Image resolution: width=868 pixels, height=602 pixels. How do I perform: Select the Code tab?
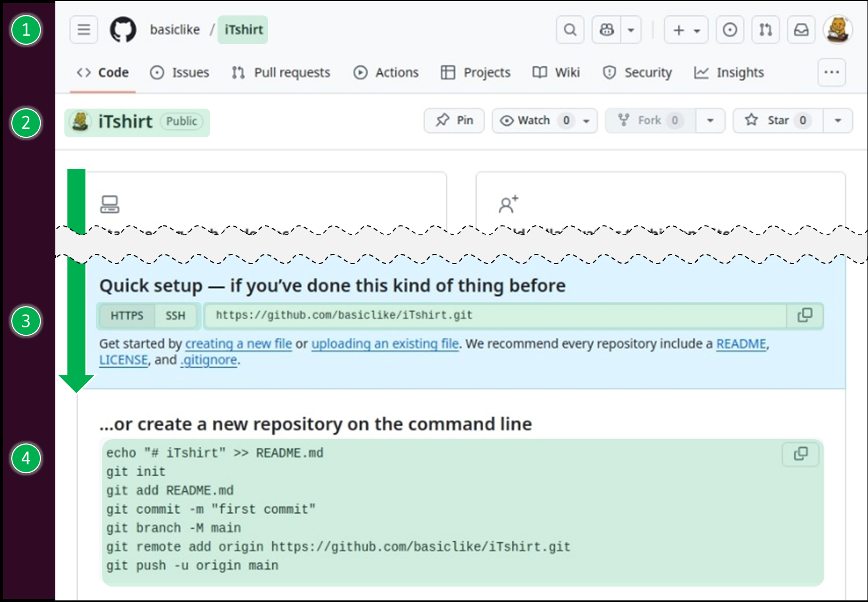[103, 72]
